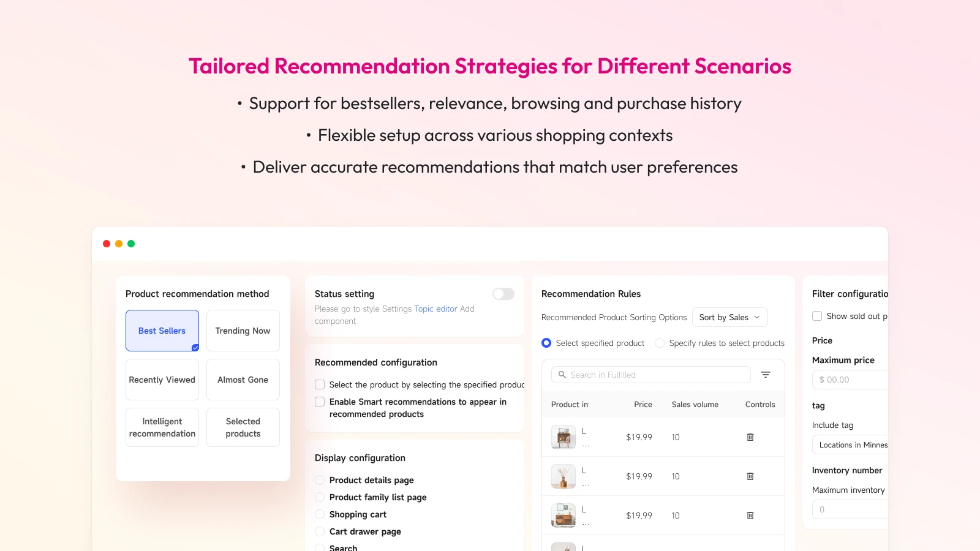Remove the third product via trash icon
The width and height of the screenshot is (980, 551).
(x=750, y=515)
